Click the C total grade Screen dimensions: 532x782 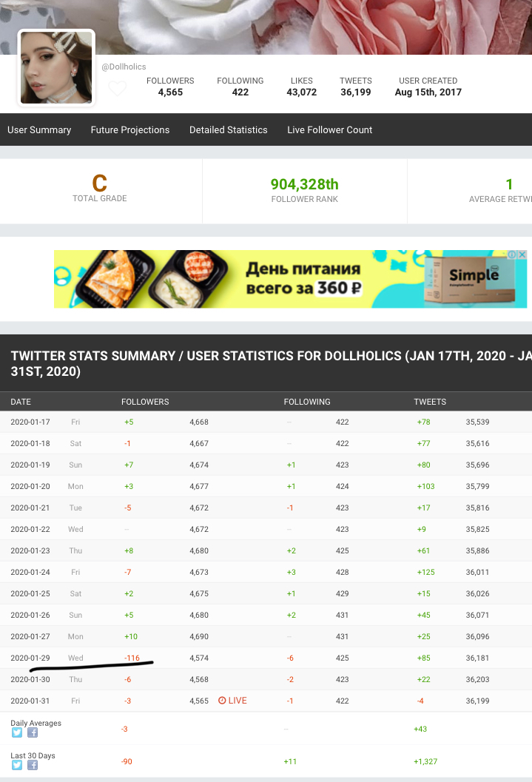click(x=100, y=183)
